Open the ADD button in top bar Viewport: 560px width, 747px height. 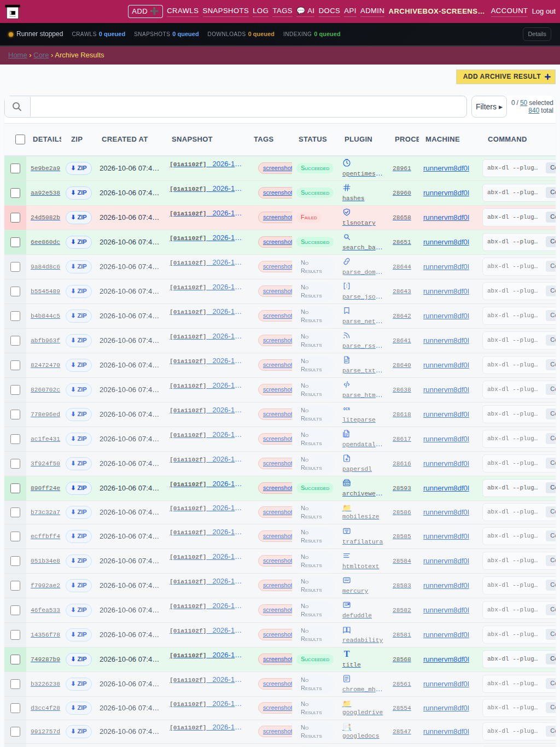coord(145,11)
